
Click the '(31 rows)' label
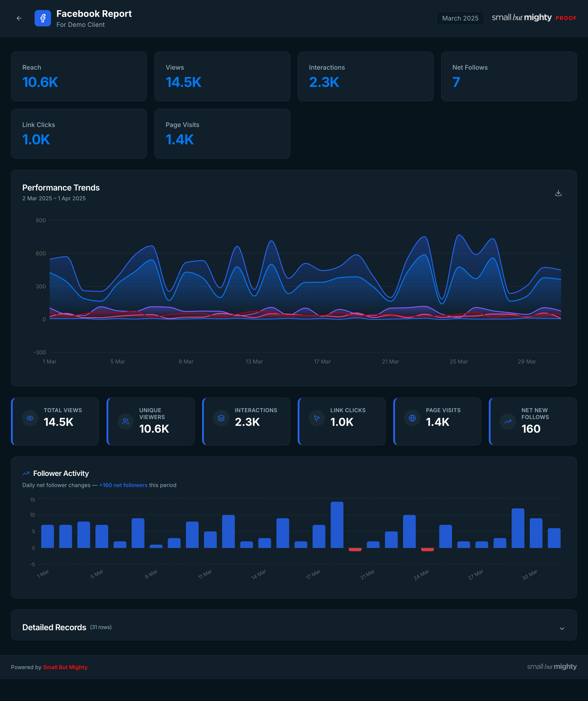[101, 627]
